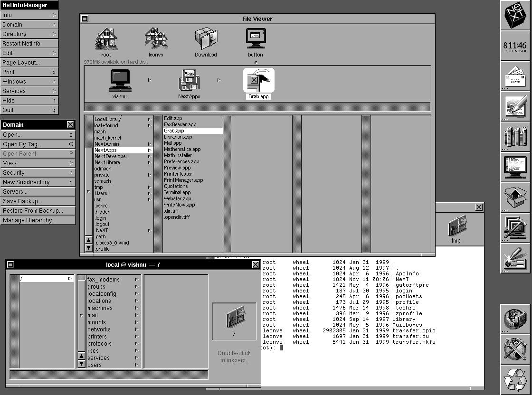Select the Download box icon on shelf
The height and width of the screenshot is (395, 532).
pos(206,39)
